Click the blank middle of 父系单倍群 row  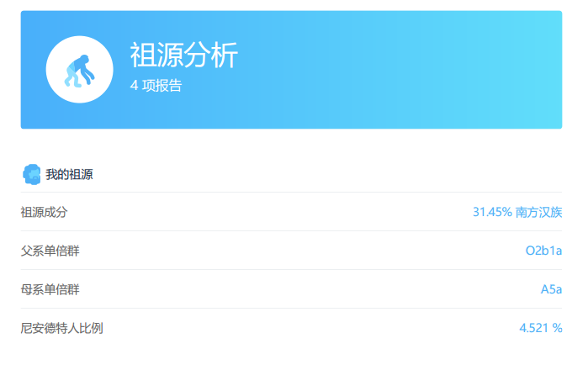[300, 251]
